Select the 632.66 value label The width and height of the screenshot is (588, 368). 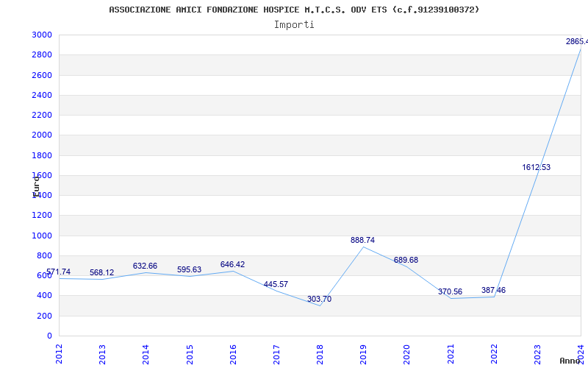(145, 266)
